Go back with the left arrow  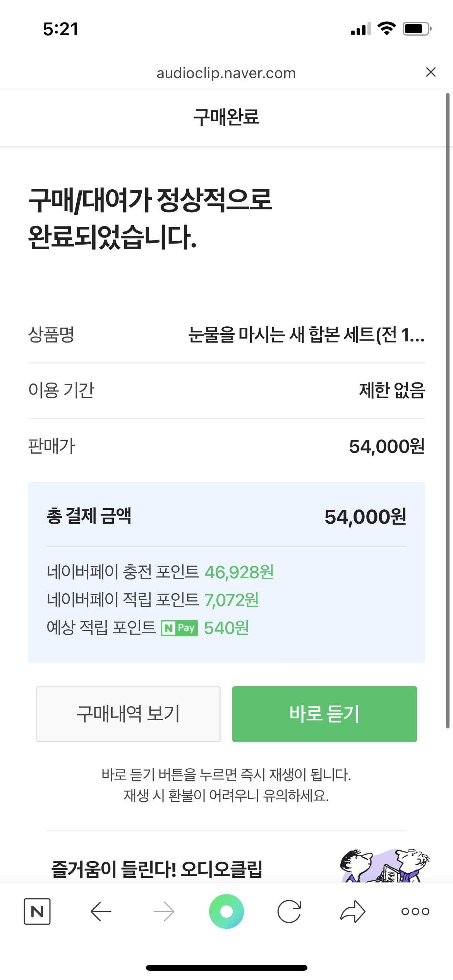101,911
